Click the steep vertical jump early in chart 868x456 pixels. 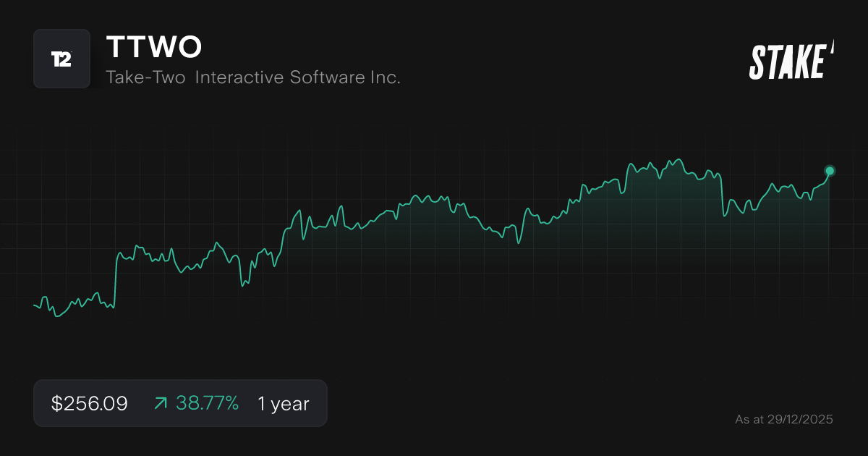[116, 279]
